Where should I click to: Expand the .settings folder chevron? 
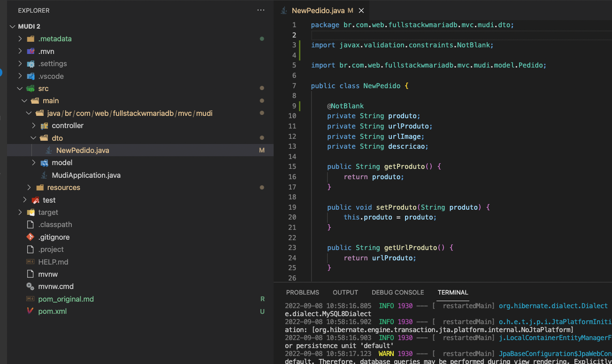click(x=20, y=64)
